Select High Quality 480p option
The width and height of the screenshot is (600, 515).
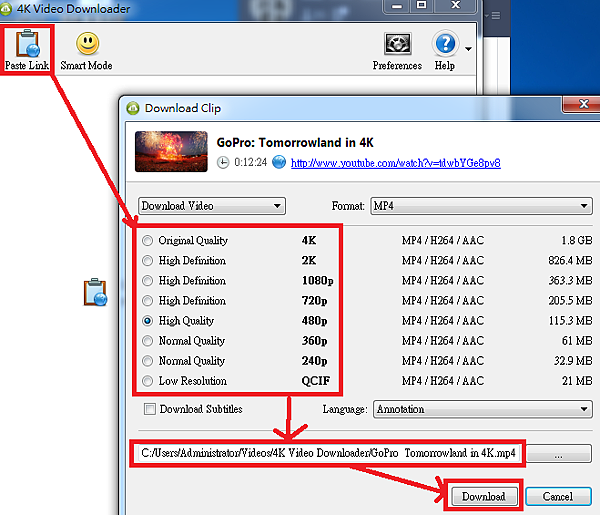[147, 321]
